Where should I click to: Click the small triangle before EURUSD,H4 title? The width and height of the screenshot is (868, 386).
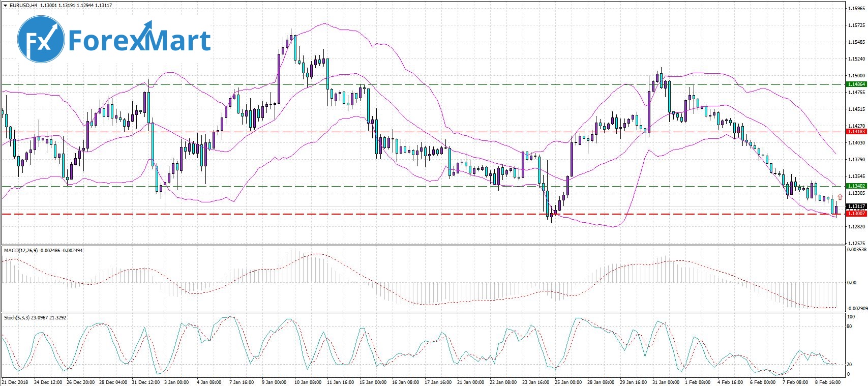6,5
